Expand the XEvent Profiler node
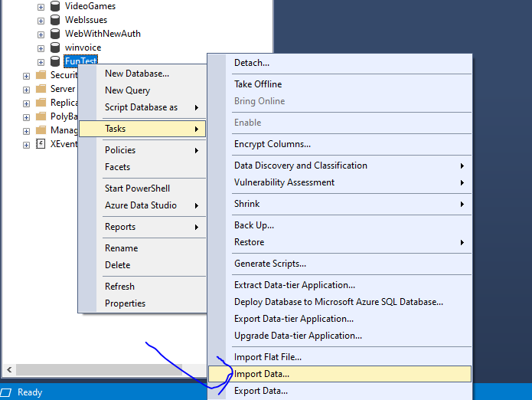The height and width of the screenshot is (400, 532). click(x=27, y=145)
